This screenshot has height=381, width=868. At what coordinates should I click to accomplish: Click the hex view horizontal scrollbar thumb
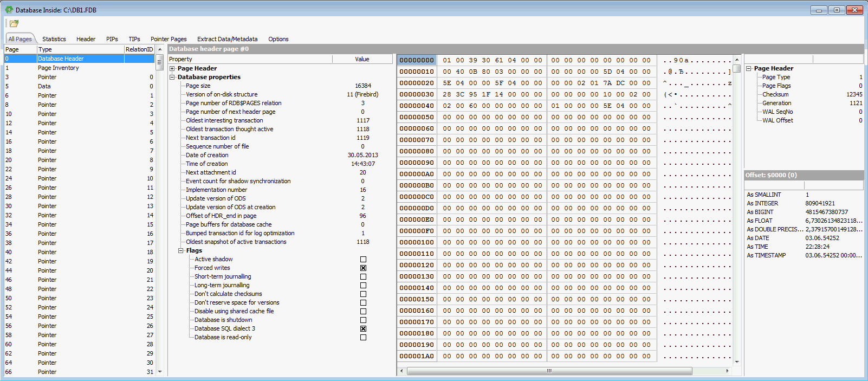(549, 371)
